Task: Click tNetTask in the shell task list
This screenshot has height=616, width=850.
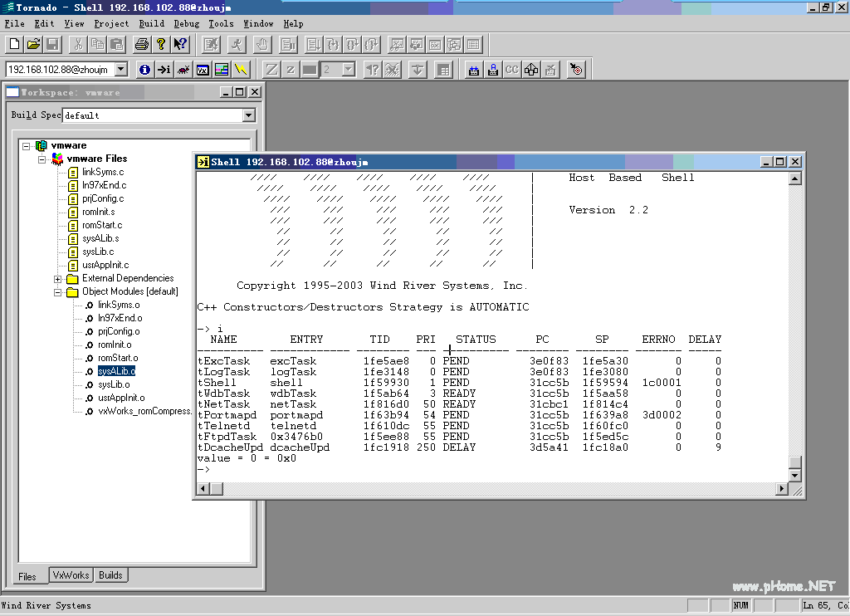Action: pos(224,404)
